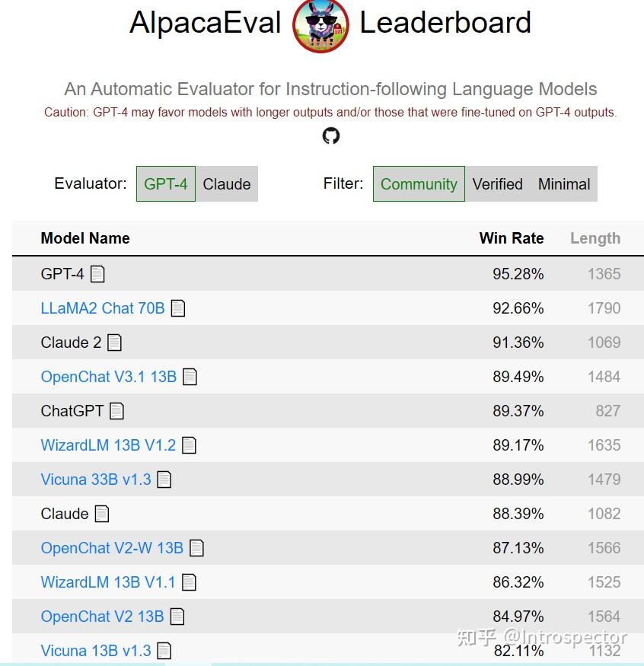The image size is (644, 666).
Task: Select the Community filter
Action: click(419, 184)
